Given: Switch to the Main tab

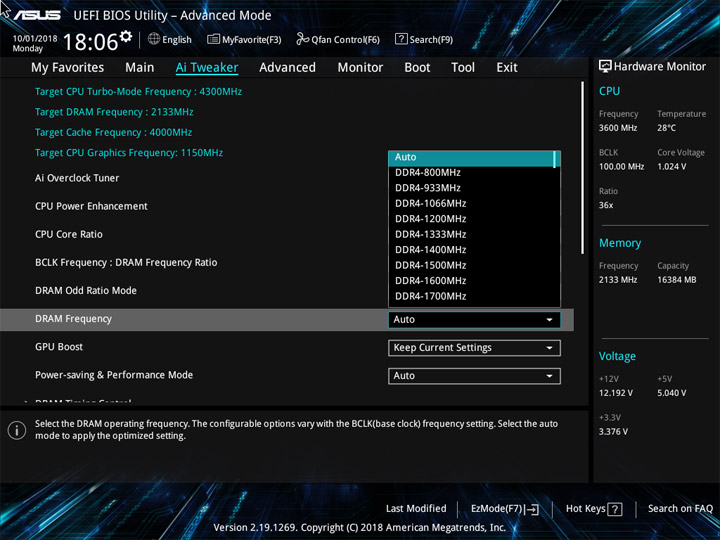Looking at the screenshot, I should click(140, 68).
